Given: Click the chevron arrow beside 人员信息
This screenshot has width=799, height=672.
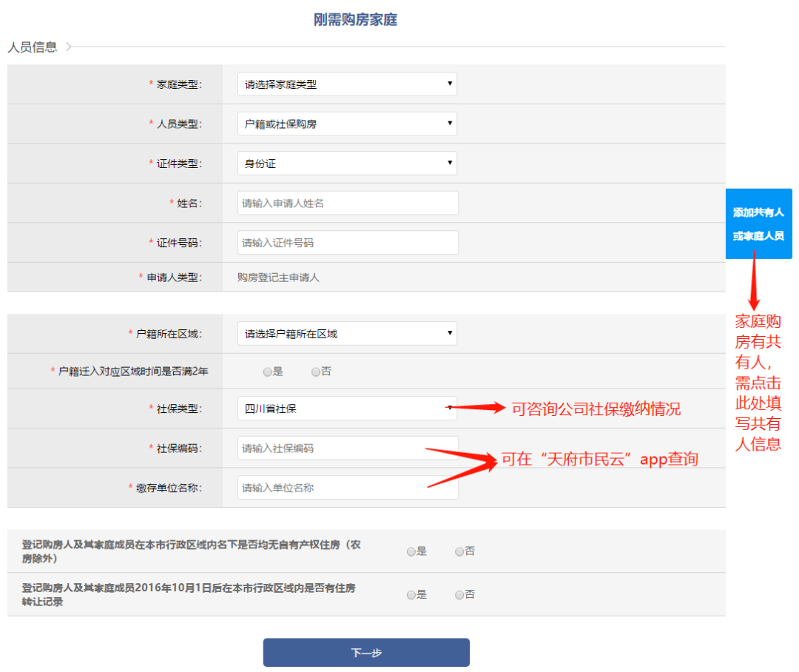Looking at the screenshot, I should pyautogui.click(x=69, y=47).
